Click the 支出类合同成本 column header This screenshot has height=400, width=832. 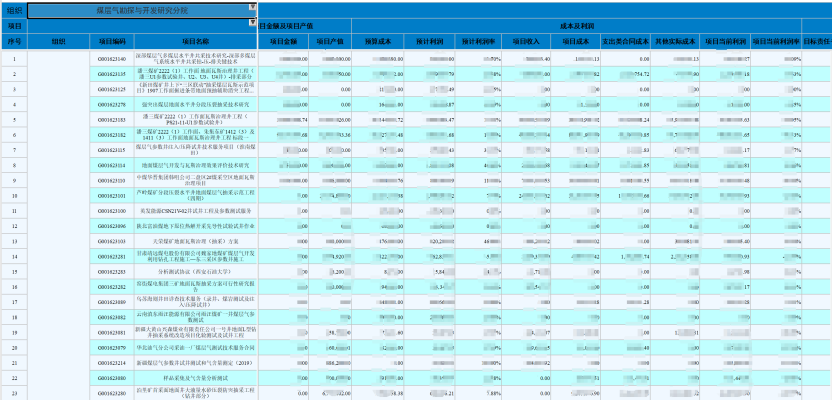(626, 42)
